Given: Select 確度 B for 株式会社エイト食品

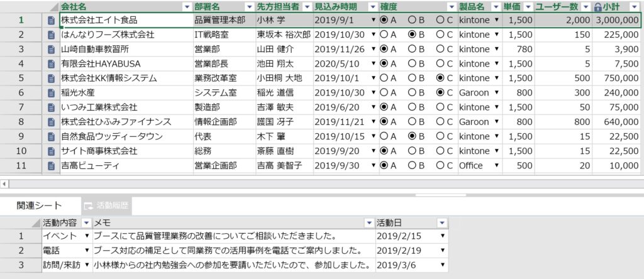Looking at the screenshot, I should click(413, 20).
